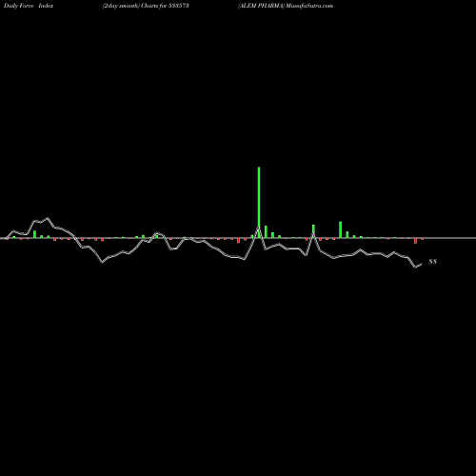Click the tallest green force index bar
Screen dimensions: 476x476
coord(259,202)
